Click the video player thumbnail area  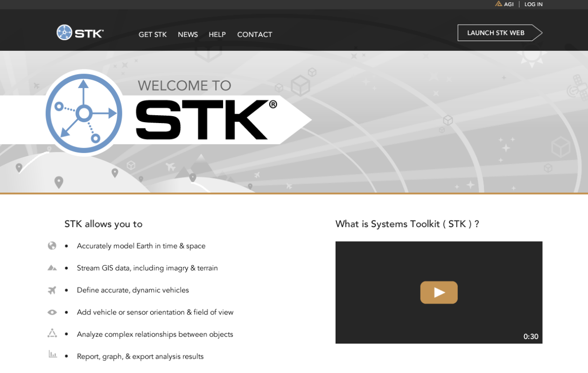click(439, 292)
